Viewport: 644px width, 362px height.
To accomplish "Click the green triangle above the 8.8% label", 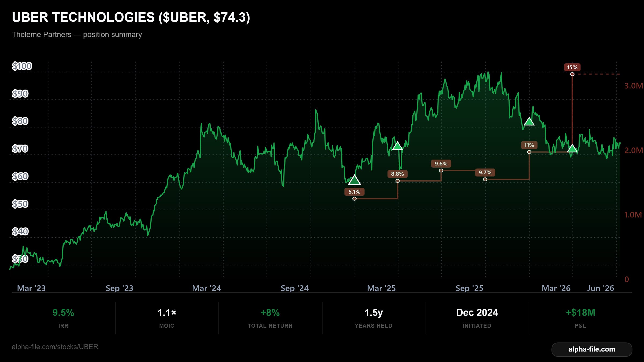I will (x=397, y=146).
